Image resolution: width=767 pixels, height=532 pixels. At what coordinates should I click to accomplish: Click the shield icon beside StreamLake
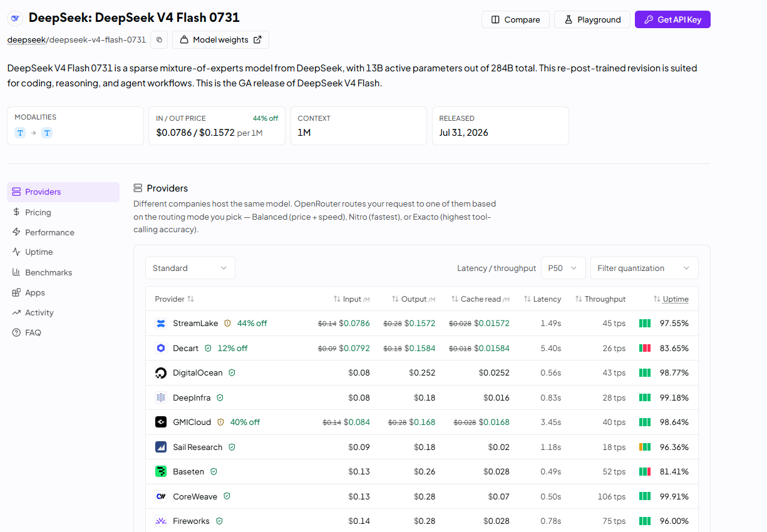(227, 324)
